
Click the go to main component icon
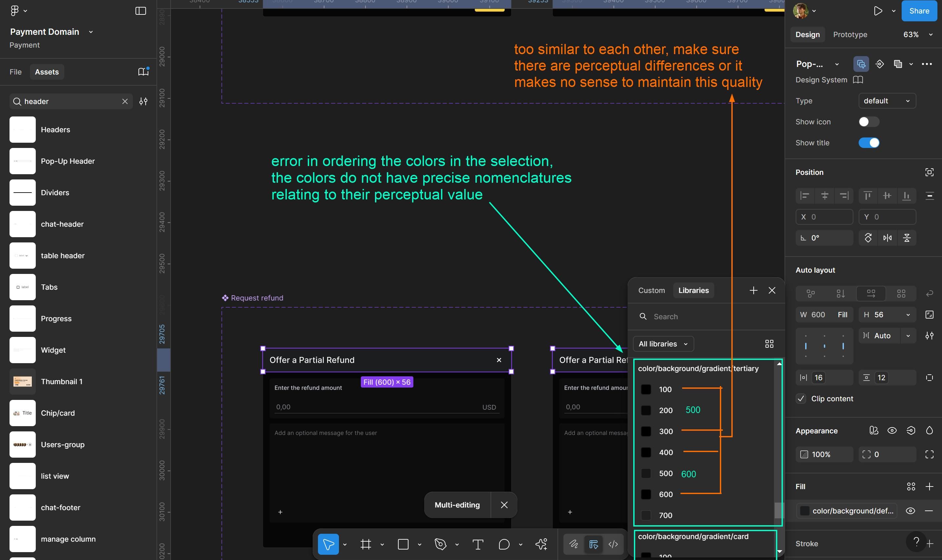pyautogui.click(x=880, y=64)
